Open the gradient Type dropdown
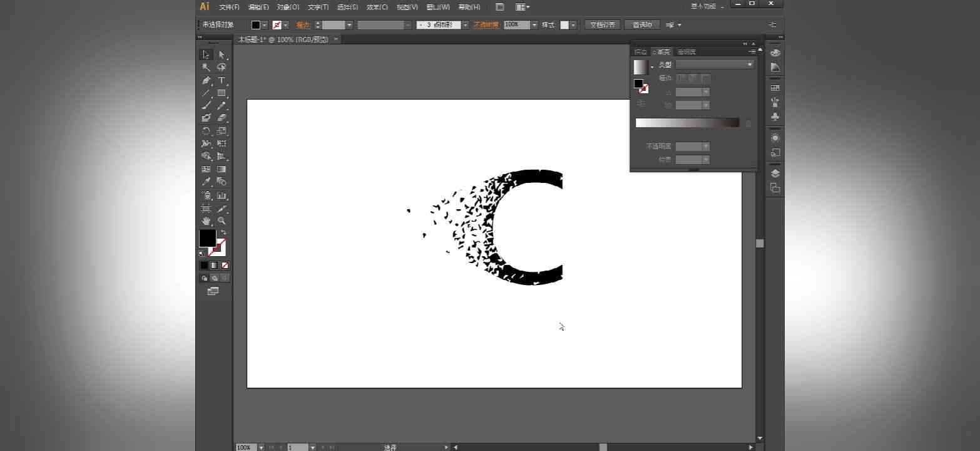This screenshot has height=451, width=980. click(x=715, y=65)
